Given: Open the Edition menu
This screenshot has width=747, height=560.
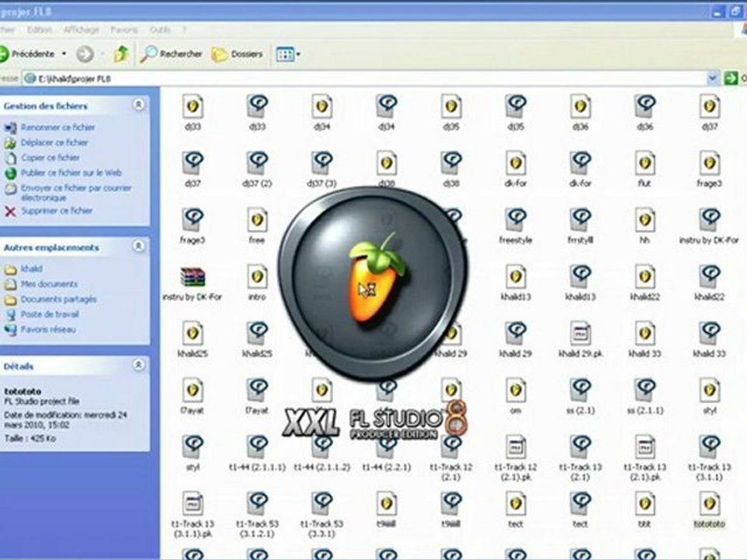Looking at the screenshot, I should [x=39, y=30].
